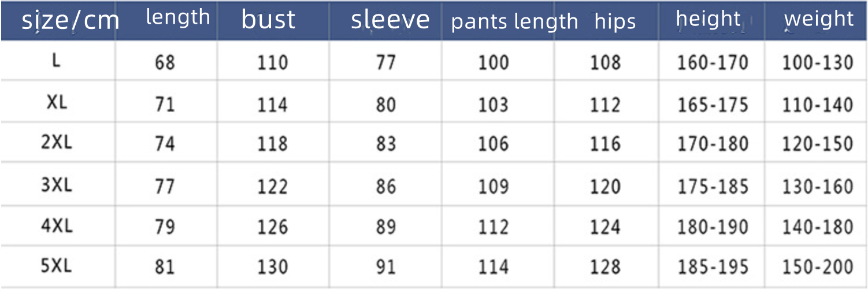Select hips value '112' cell
The width and height of the screenshot is (868, 289).
point(605,104)
